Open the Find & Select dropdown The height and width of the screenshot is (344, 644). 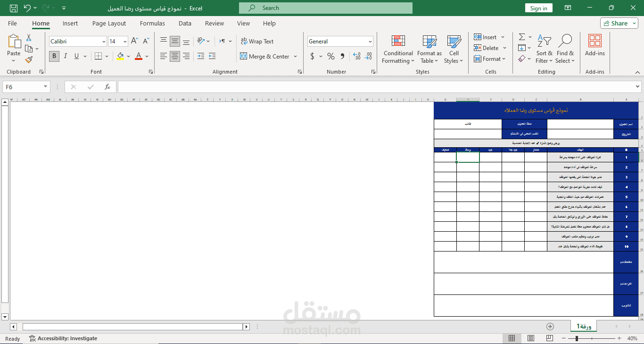[x=565, y=50]
